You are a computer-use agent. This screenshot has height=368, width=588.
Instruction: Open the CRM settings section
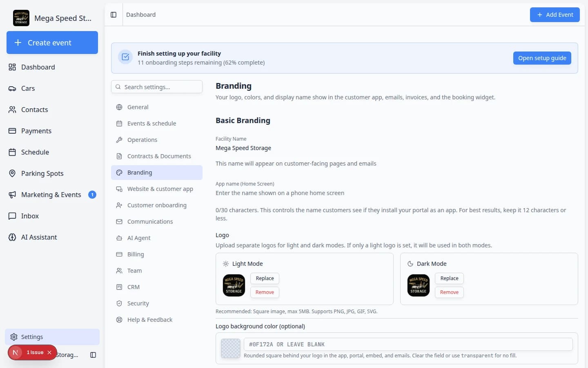pos(157,287)
